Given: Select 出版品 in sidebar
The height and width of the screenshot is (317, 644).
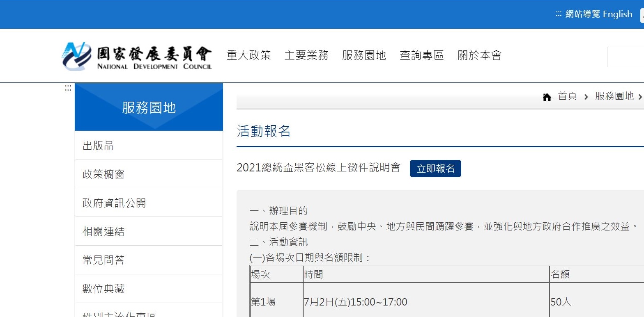Looking at the screenshot, I should click(149, 146).
